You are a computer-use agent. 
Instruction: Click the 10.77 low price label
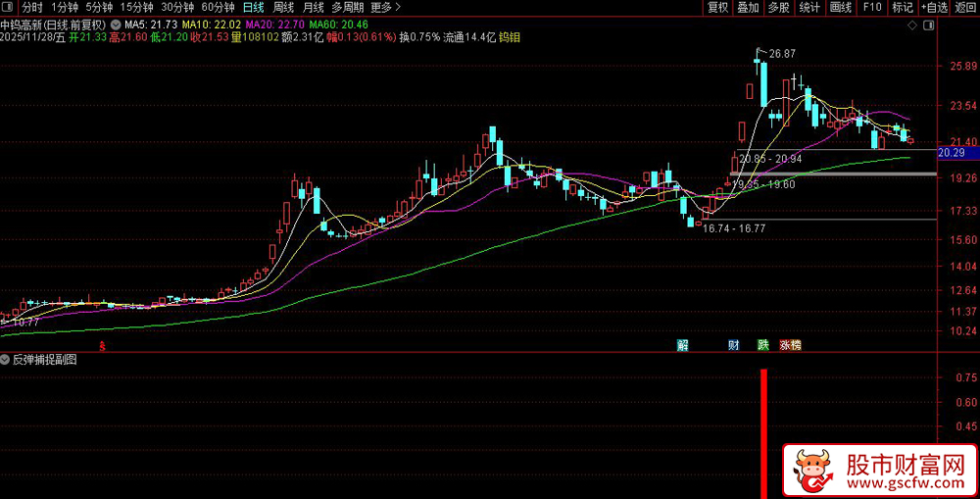pos(25,323)
